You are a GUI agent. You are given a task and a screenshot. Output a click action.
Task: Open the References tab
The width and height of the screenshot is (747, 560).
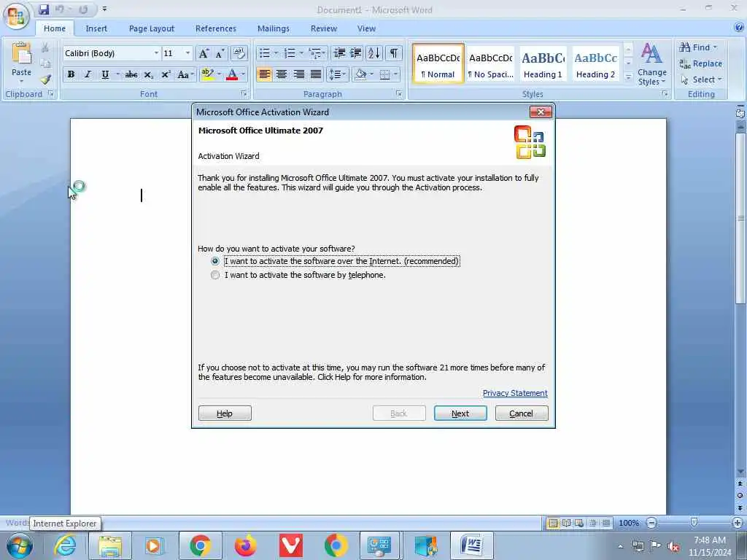pos(216,28)
